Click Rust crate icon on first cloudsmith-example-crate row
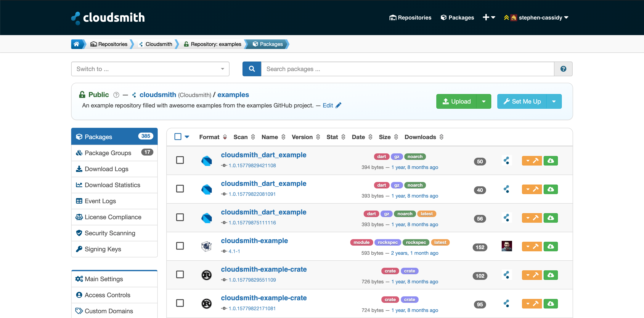The image size is (644, 318). pyautogui.click(x=207, y=275)
